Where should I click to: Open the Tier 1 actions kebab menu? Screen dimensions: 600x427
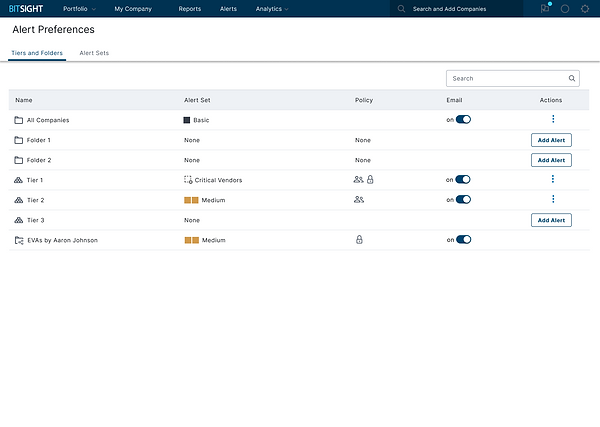click(x=553, y=179)
